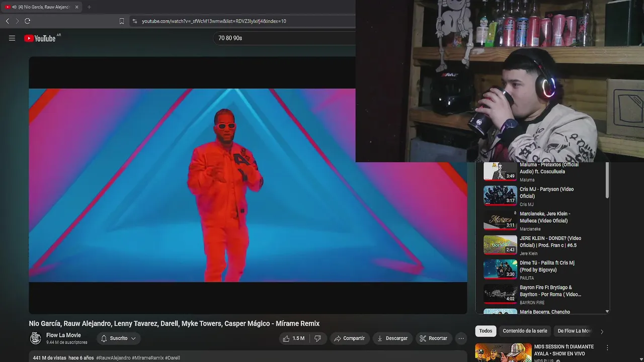Play Dime Tú - Pailita ft Cris Mj
Screen dimensions: 644x362
pos(547,266)
